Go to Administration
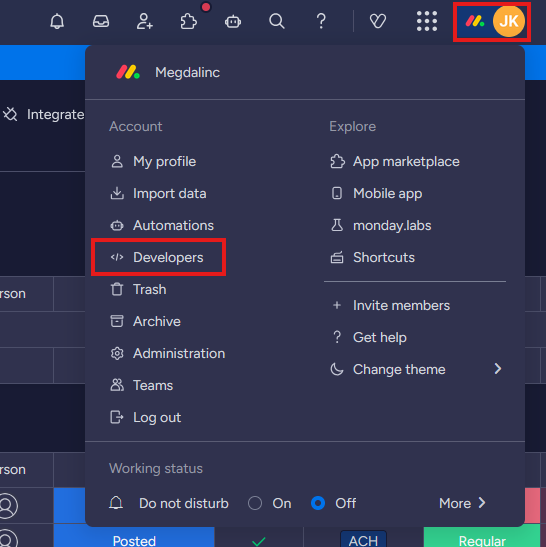The height and width of the screenshot is (547, 546). [x=167, y=354]
